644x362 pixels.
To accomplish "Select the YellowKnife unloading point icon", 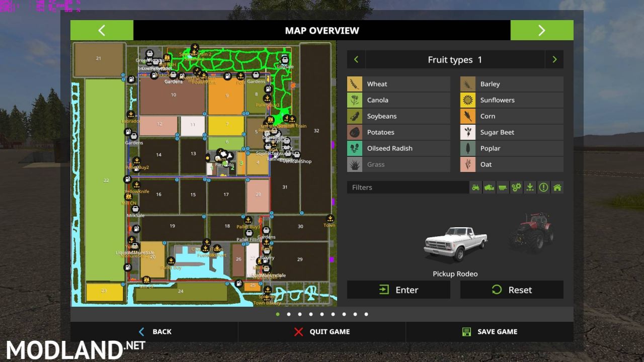I will click(x=136, y=185).
